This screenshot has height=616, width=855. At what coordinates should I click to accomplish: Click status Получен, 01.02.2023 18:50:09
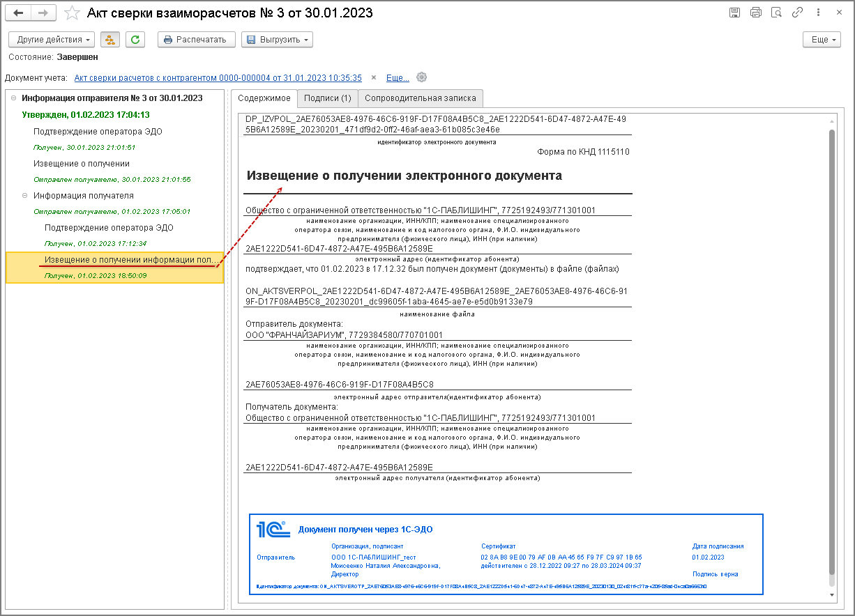(95, 276)
